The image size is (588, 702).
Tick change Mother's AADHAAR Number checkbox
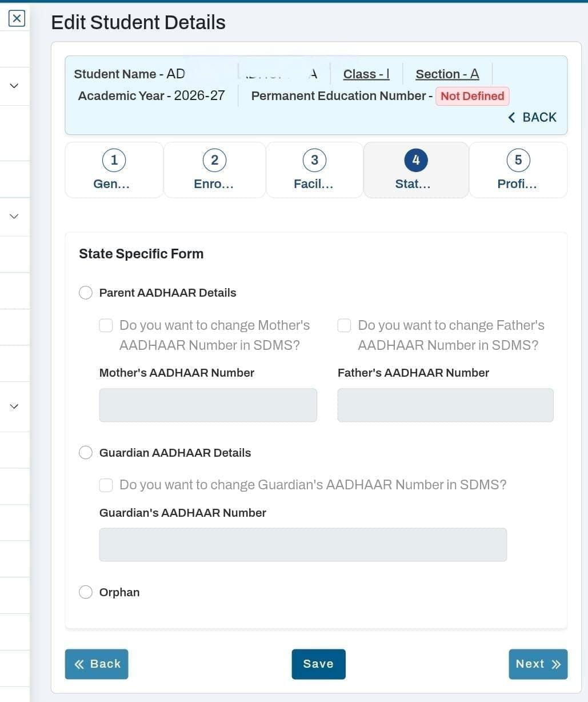(x=106, y=325)
